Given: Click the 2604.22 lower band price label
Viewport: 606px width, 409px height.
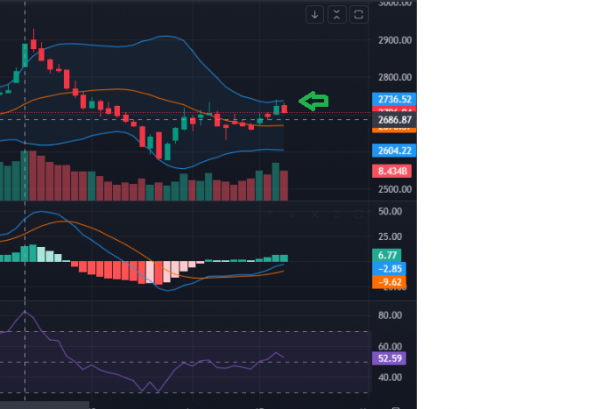Looking at the screenshot, I should [391, 150].
